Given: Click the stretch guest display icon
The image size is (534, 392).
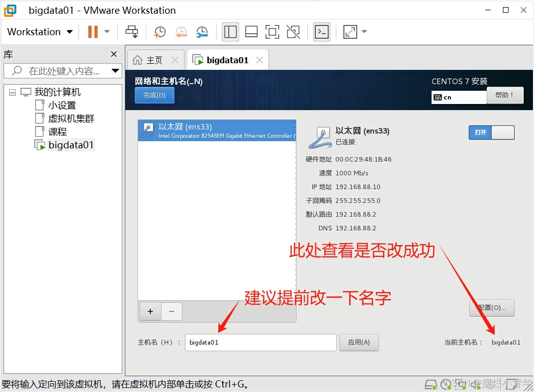Looking at the screenshot, I should [x=350, y=32].
